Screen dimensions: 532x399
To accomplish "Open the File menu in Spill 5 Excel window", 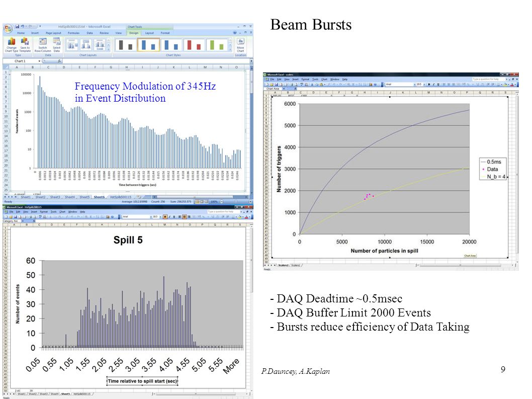I will [11, 211].
